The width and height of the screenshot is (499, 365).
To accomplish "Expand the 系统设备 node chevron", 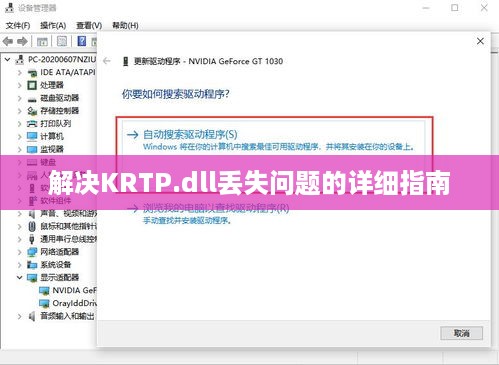I will pos(20,265).
